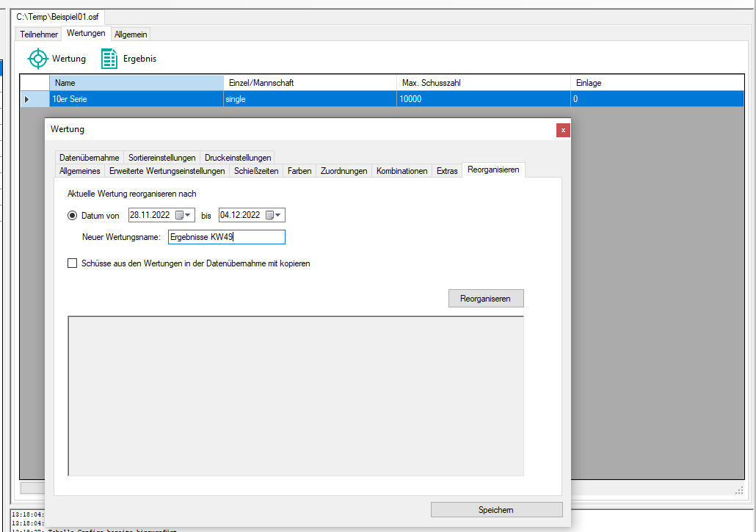This screenshot has width=756, height=532.
Task: Click the Ergebnis list icon
Action: [x=109, y=59]
